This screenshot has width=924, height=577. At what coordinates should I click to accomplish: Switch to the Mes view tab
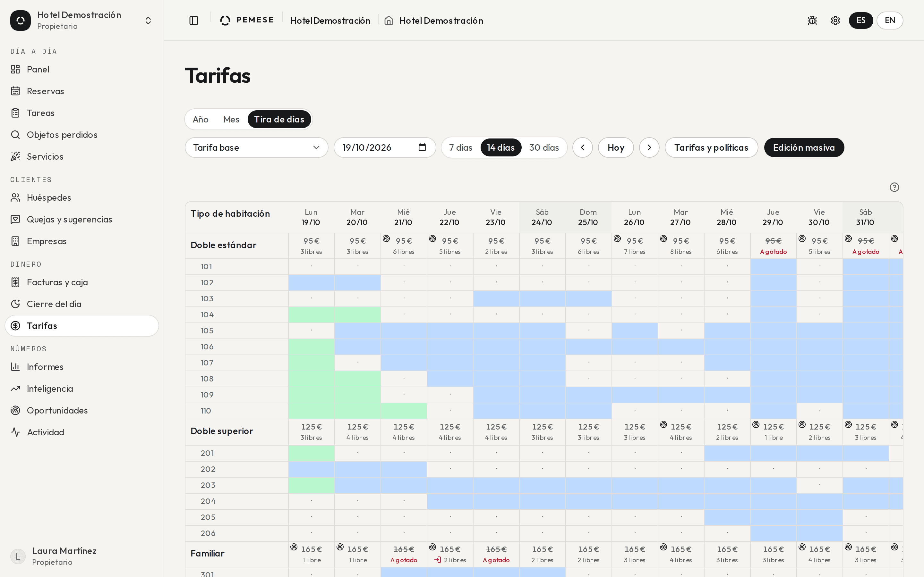point(231,120)
